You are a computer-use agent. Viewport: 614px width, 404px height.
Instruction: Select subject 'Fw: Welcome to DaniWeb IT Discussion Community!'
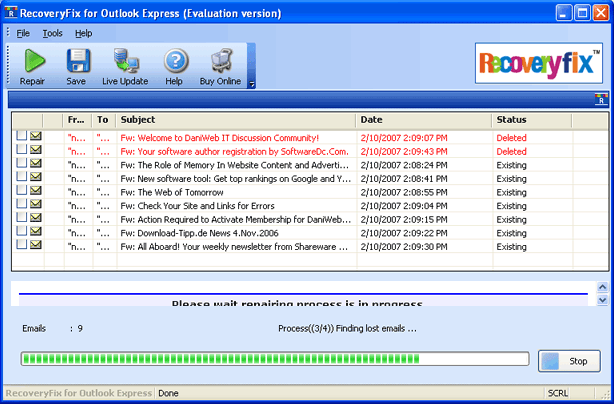point(220,138)
